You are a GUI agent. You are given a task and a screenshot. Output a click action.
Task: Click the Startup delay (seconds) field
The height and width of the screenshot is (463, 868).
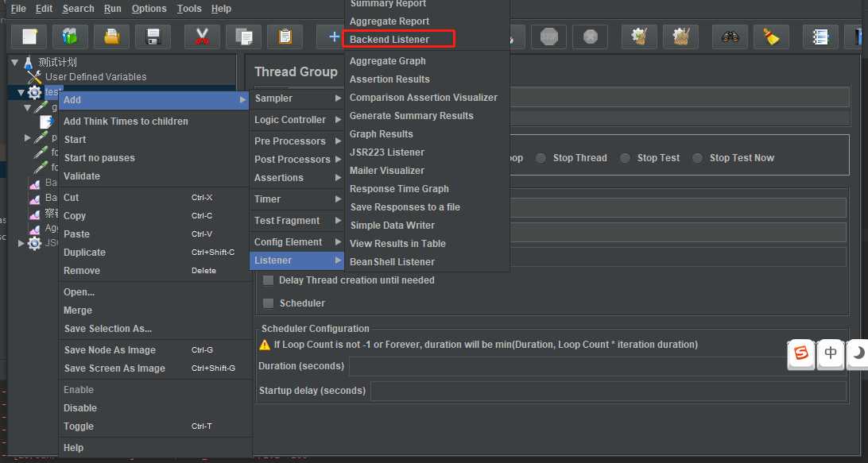point(608,391)
